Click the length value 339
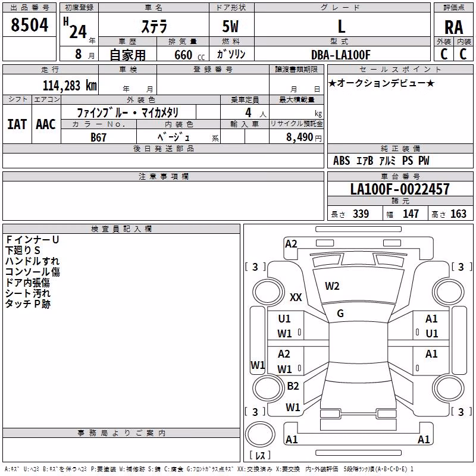 (361, 214)
